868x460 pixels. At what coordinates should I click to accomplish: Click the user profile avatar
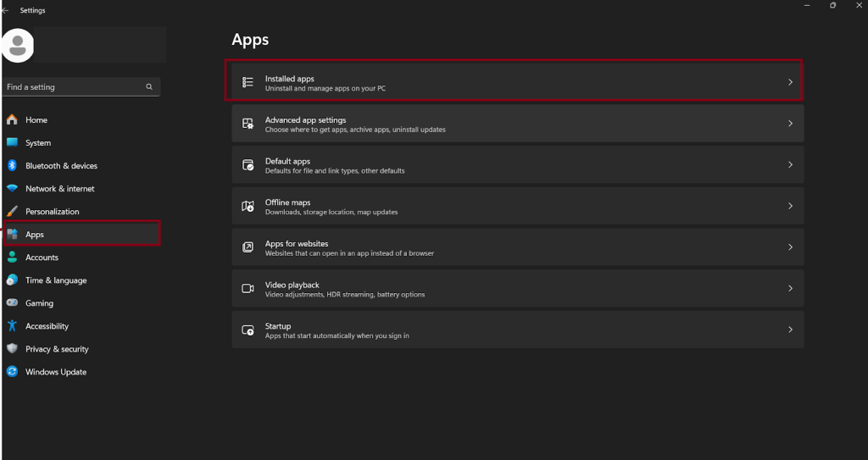[18, 46]
